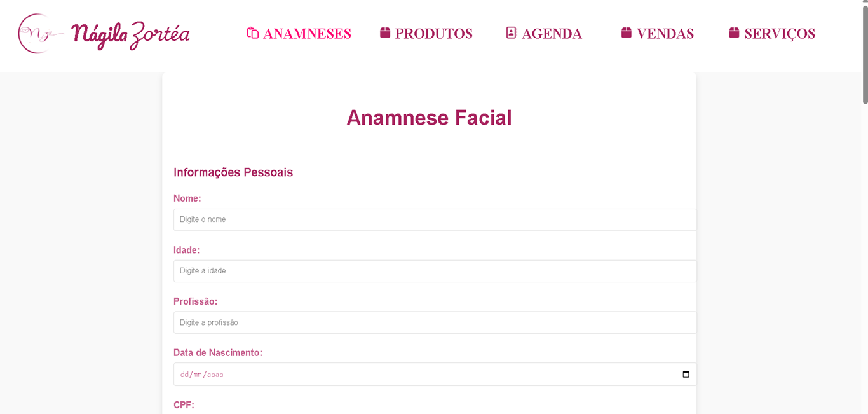868x414 pixels.
Task: Click the icon next to Serviços
Action: tap(734, 32)
